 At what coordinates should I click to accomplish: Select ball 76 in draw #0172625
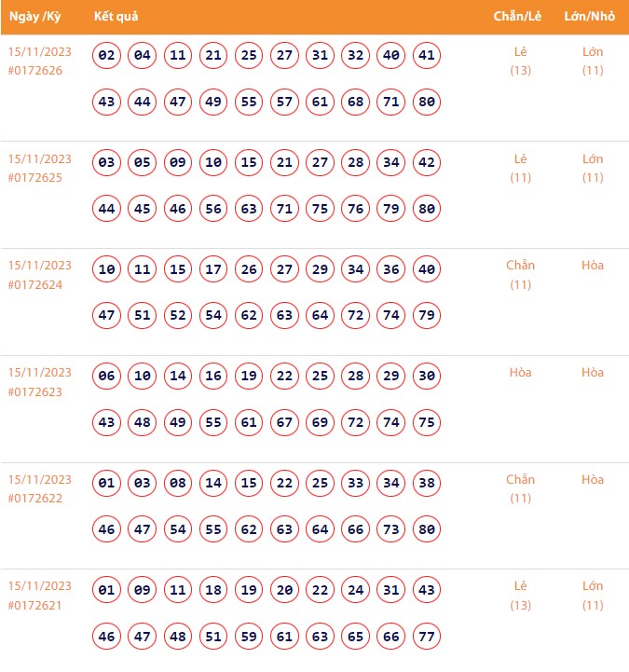355,209
